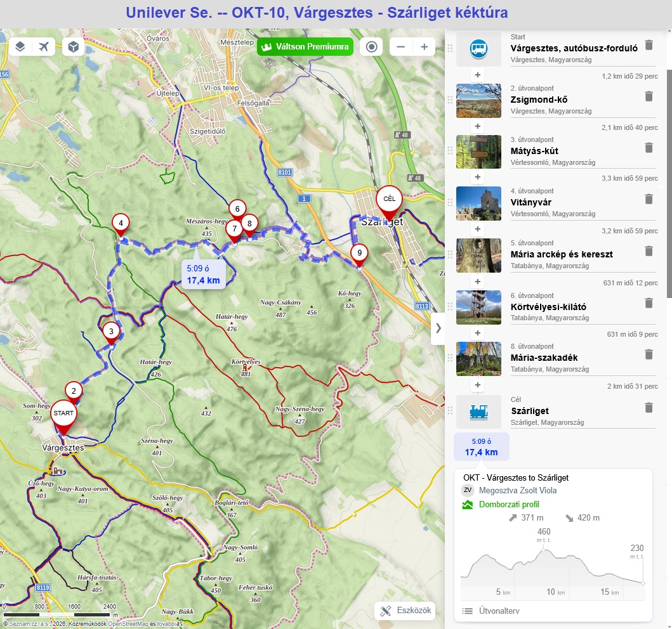Delete the Mária-szakadék waypoint
Image resolution: width=672 pixels, height=629 pixels.
tap(648, 354)
